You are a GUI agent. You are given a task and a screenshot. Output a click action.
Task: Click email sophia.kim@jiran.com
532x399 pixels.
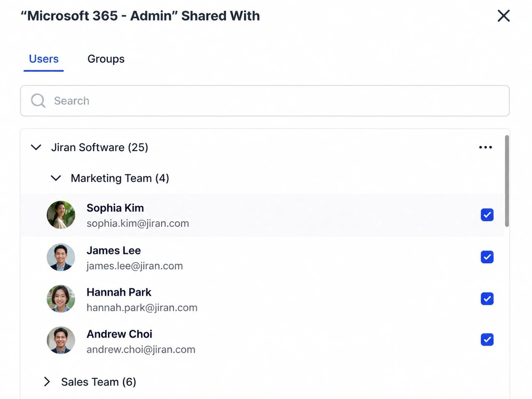pos(138,223)
